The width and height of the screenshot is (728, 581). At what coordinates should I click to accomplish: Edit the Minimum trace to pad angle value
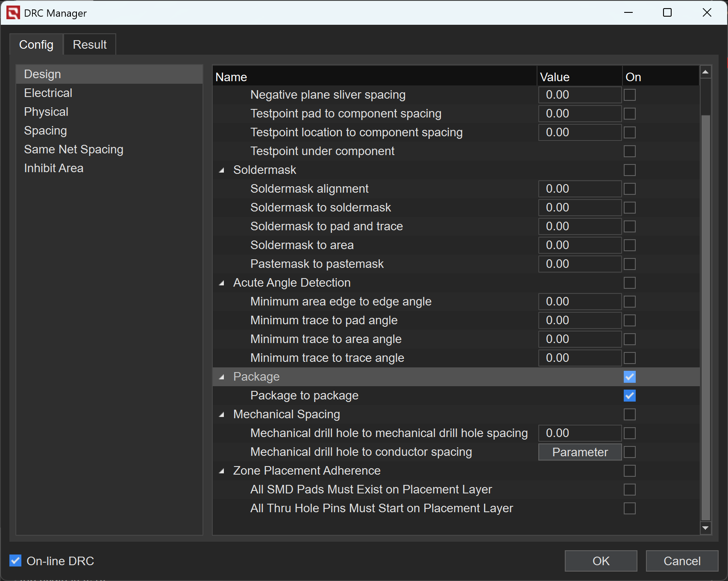click(x=579, y=320)
